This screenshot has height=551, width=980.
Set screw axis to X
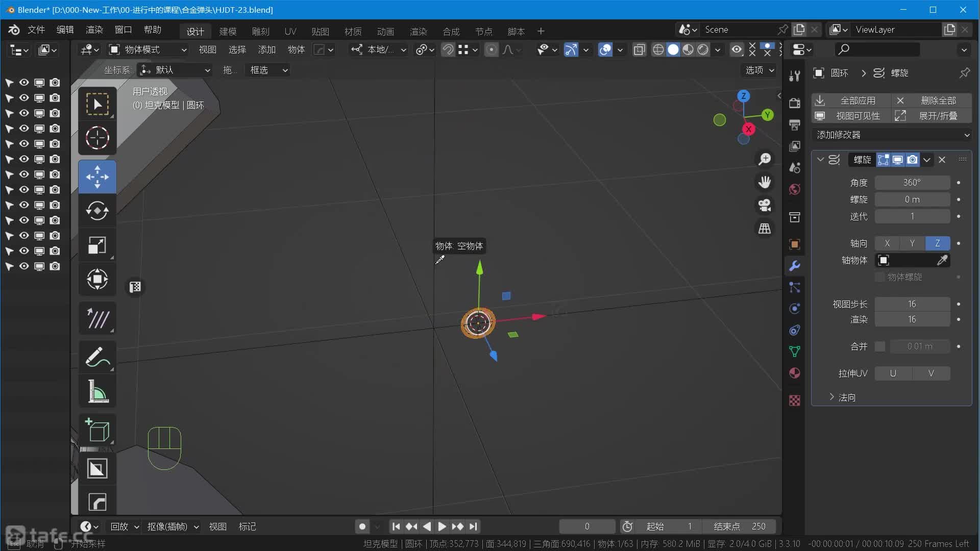point(887,243)
